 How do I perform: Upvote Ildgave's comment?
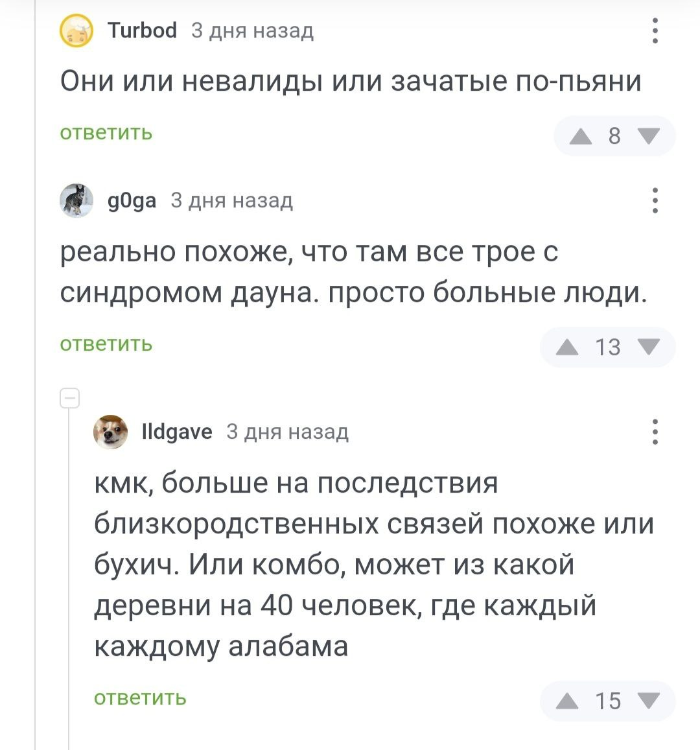click(x=567, y=701)
